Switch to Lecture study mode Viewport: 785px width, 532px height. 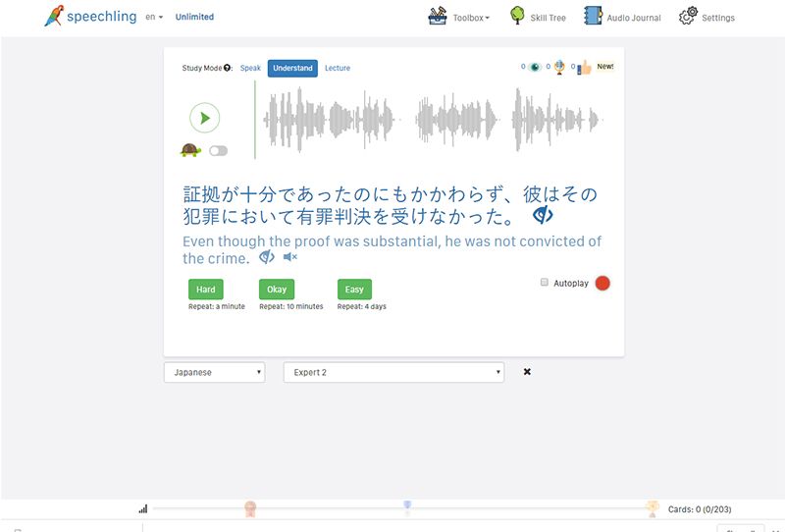pos(337,68)
